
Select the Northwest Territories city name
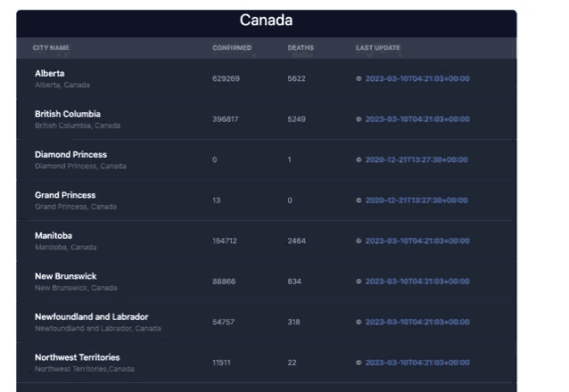pyautogui.click(x=78, y=358)
